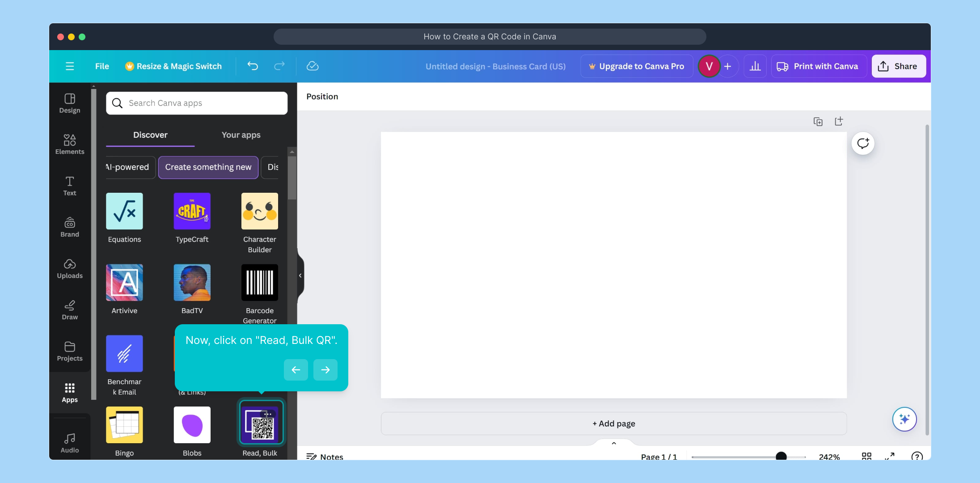Screen dimensions: 980x483
Task: Adjust the zoom level slider
Action: coord(781,456)
